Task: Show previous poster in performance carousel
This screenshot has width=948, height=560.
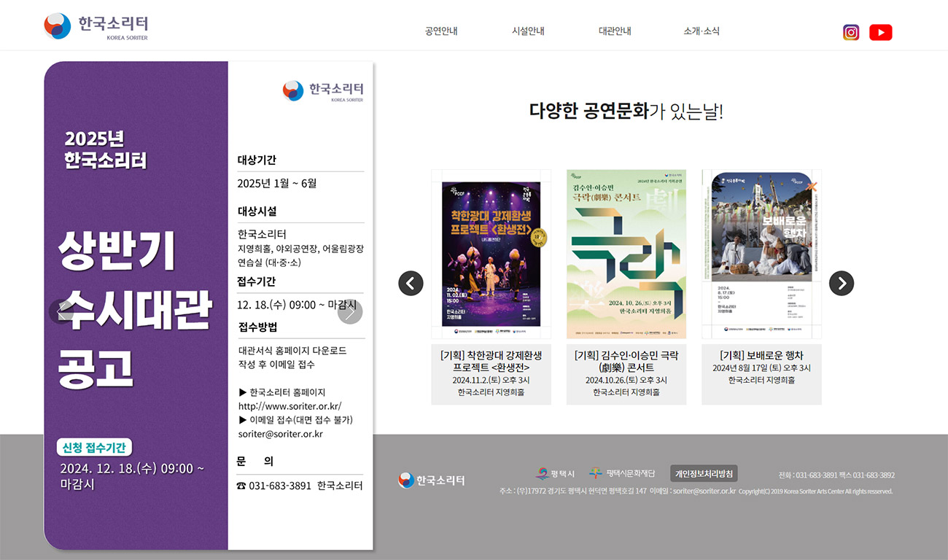Action: coord(411,283)
